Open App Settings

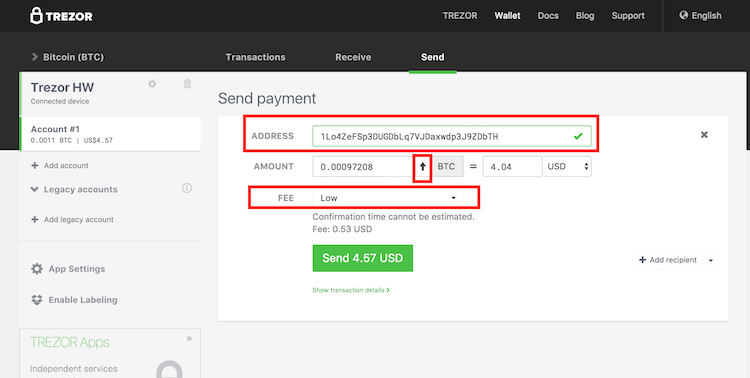click(68, 269)
